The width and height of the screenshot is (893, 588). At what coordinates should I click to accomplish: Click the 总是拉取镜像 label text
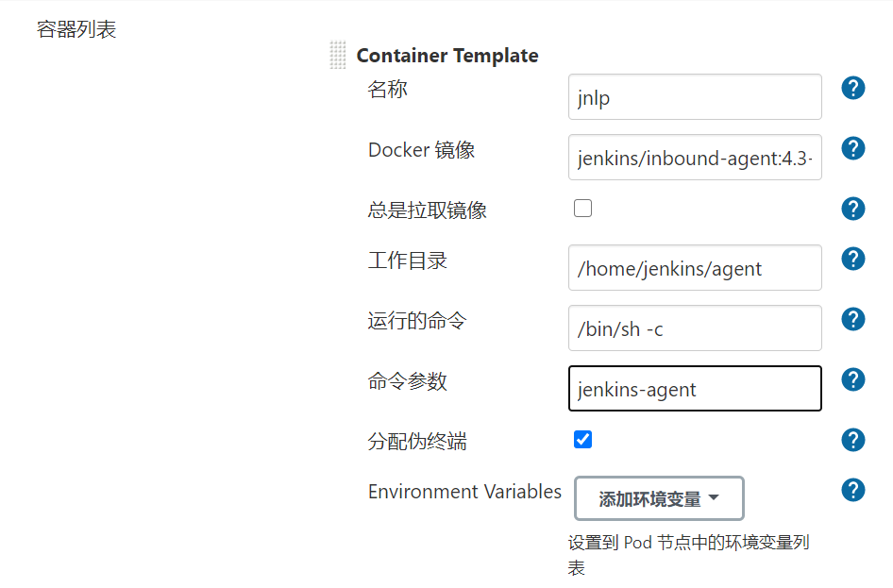click(427, 210)
